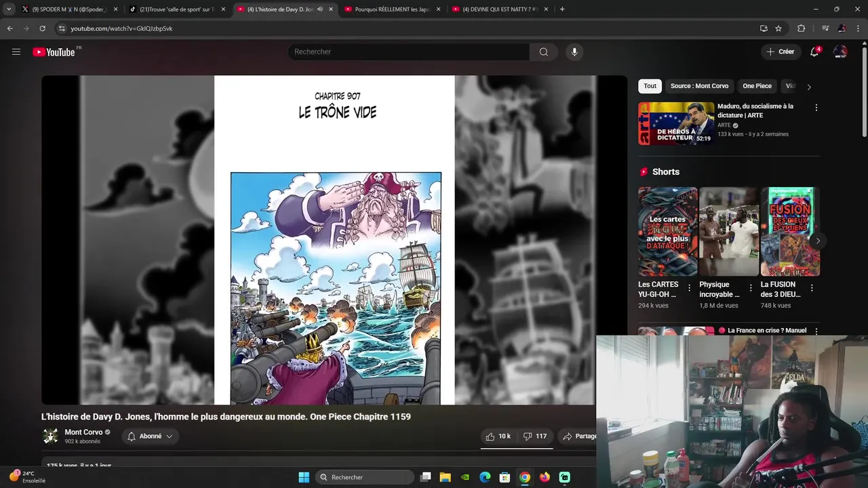Select the Source : Mont Corvo chip
The image size is (868, 488).
(699, 86)
